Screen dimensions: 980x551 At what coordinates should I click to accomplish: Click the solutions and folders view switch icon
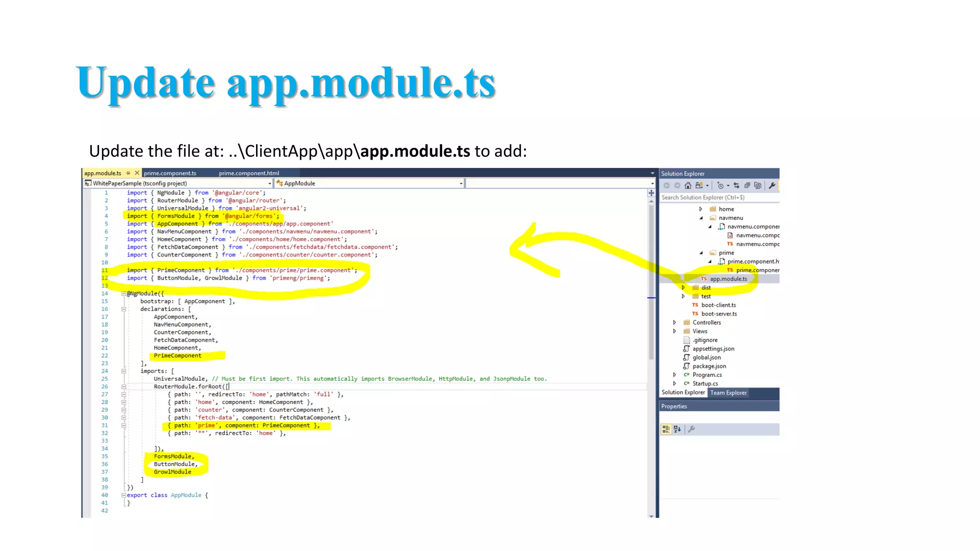tap(699, 186)
